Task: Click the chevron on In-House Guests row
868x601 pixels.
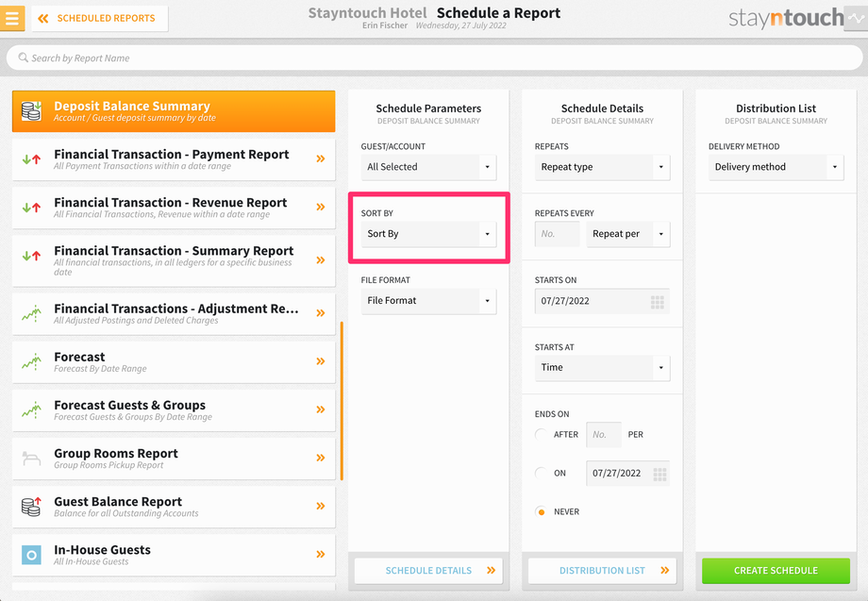Action: (x=321, y=554)
